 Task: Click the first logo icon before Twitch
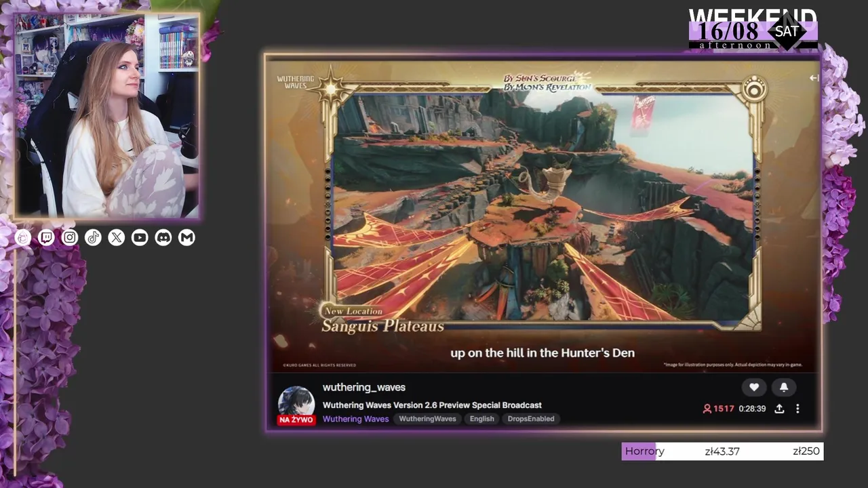tap(23, 237)
